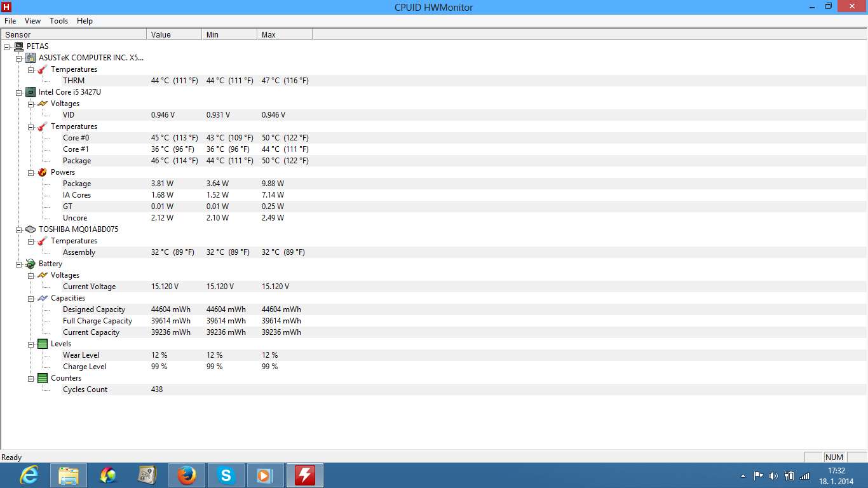The width and height of the screenshot is (868, 488).
Task: Click the TOSHIBA hard drive icon
Action: coord(31,229)
